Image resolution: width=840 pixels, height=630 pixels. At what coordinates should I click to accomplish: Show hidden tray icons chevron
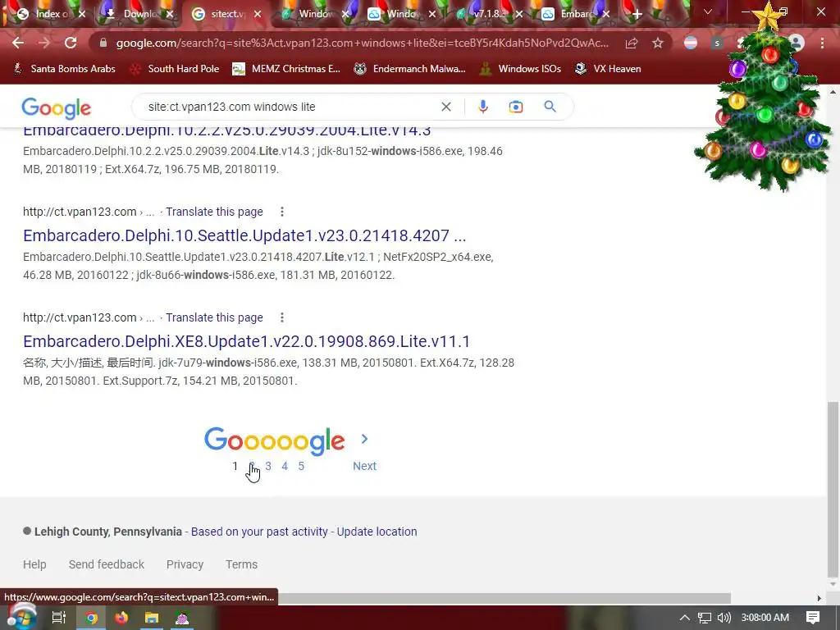[x=685, y=618]
